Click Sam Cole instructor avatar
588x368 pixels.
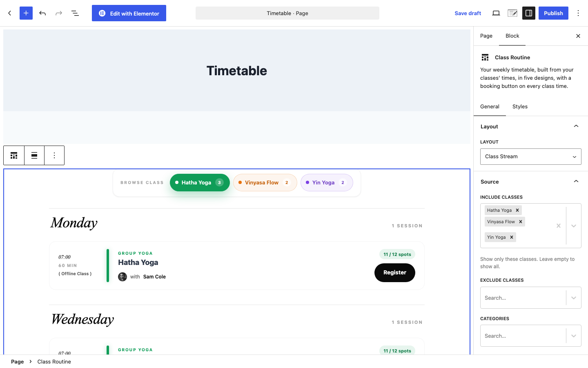pos(122,277)
